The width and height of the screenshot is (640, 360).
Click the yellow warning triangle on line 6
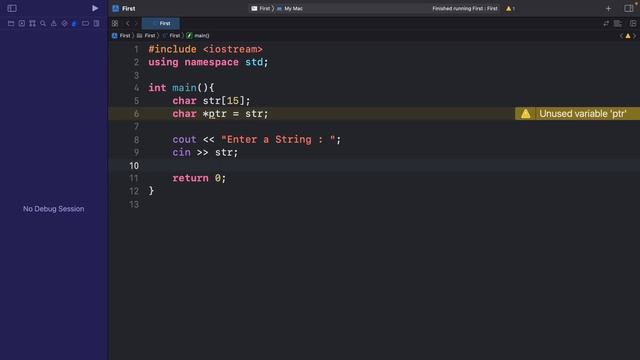coord(525,114)
